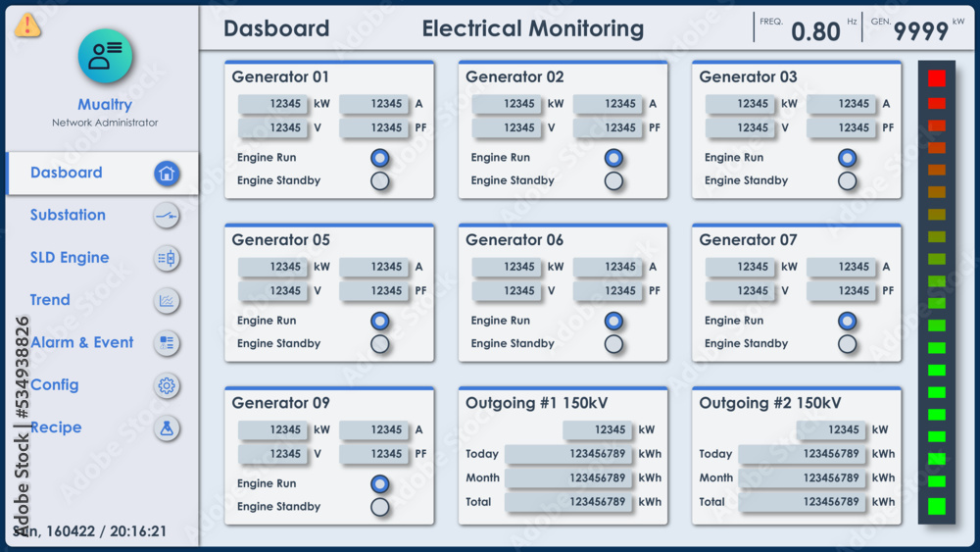980x552 pixels.
Task: Click the Generator 06 card title
Action: point(514,240)
